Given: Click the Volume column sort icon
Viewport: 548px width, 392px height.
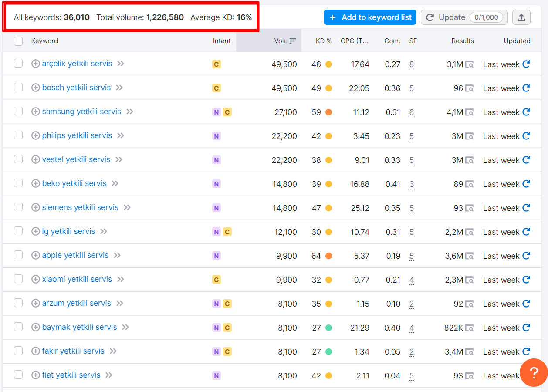Looking at the screenshot, I should [292, 41].
